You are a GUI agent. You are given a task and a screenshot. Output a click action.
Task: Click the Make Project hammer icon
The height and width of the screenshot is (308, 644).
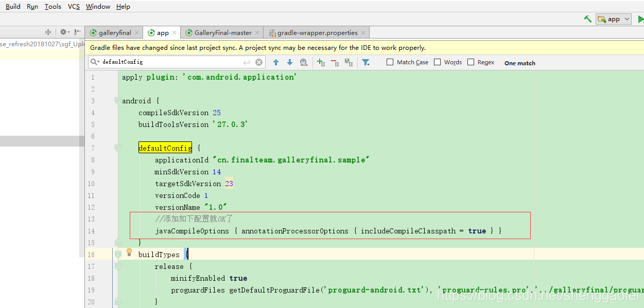(587, 19)
